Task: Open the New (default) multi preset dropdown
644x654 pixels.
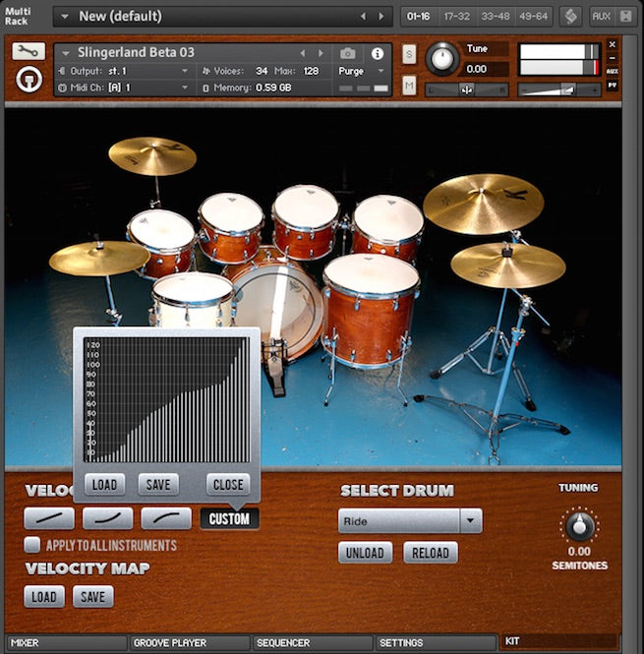Action: click(65, 16)
